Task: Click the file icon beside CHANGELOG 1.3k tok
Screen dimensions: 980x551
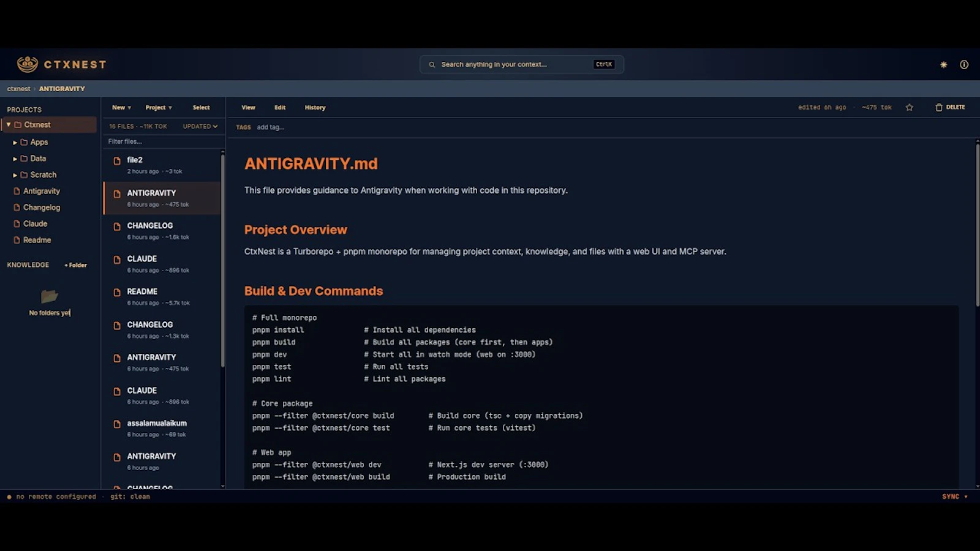Action: click(117, 326)
